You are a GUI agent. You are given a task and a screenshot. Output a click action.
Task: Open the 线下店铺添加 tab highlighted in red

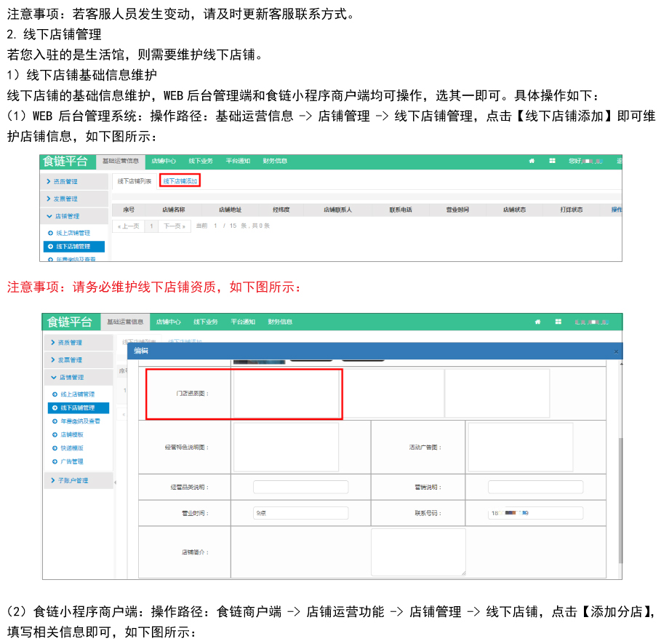(x=180, y=181)
